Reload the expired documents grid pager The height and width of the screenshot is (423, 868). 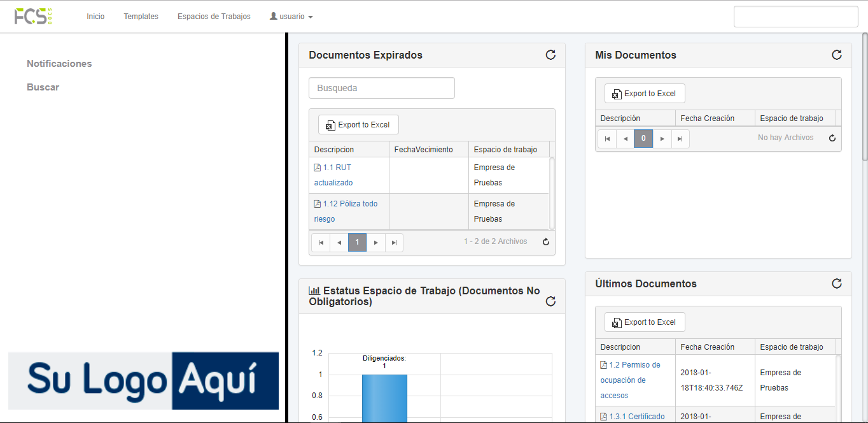click(545, 242)
